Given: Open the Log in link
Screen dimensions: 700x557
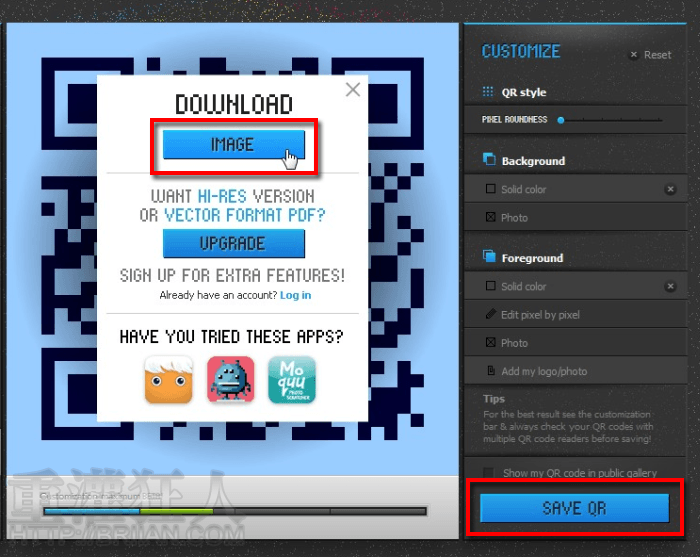Looking at the screenshot, I should tap(295, 295).
